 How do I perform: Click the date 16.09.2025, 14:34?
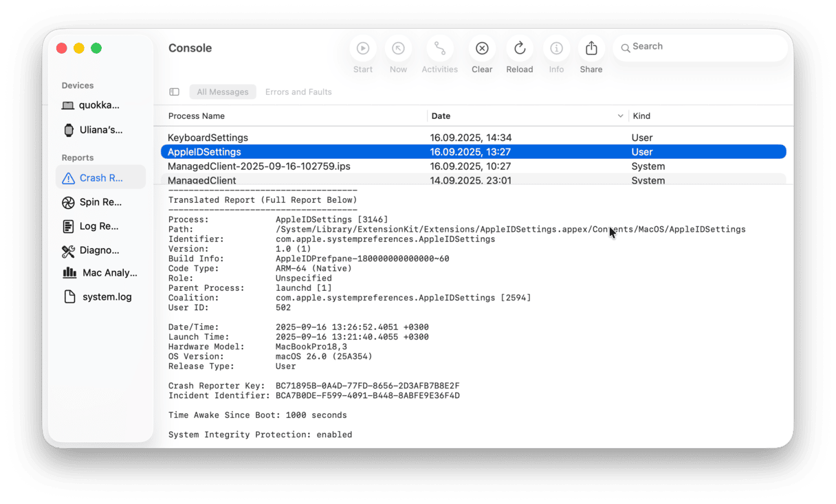click(471, 138)
